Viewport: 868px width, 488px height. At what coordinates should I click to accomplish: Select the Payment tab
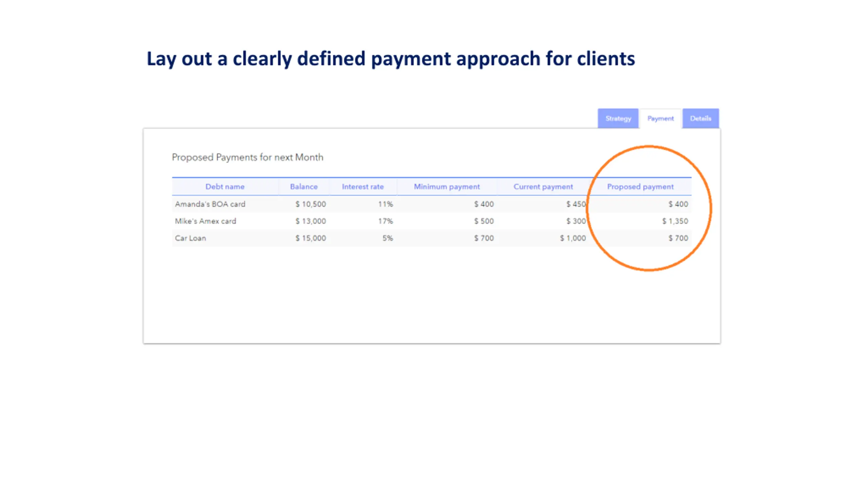(x=660, y=118)
